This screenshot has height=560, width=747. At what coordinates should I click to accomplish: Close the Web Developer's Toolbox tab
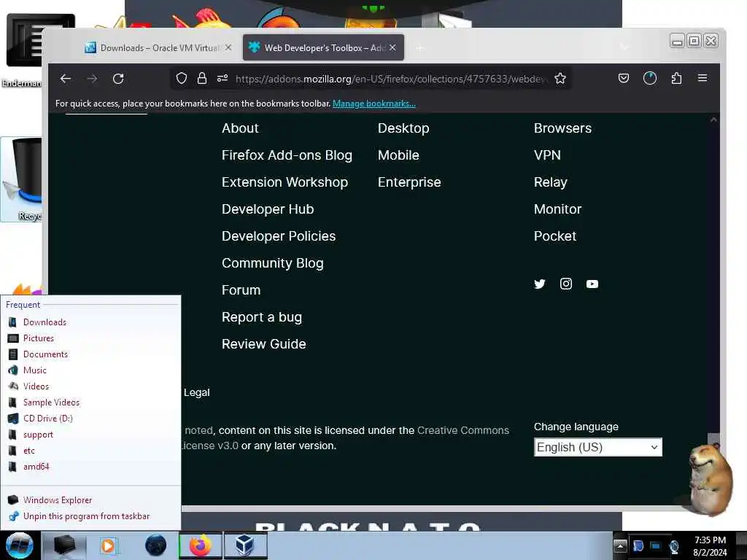click(x=392, y=47)
